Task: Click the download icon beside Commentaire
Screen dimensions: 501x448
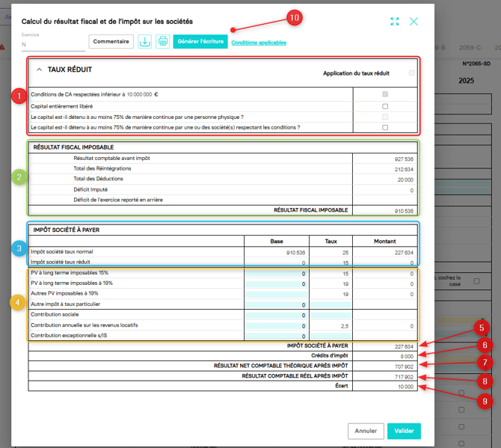Action: [145, 42]
